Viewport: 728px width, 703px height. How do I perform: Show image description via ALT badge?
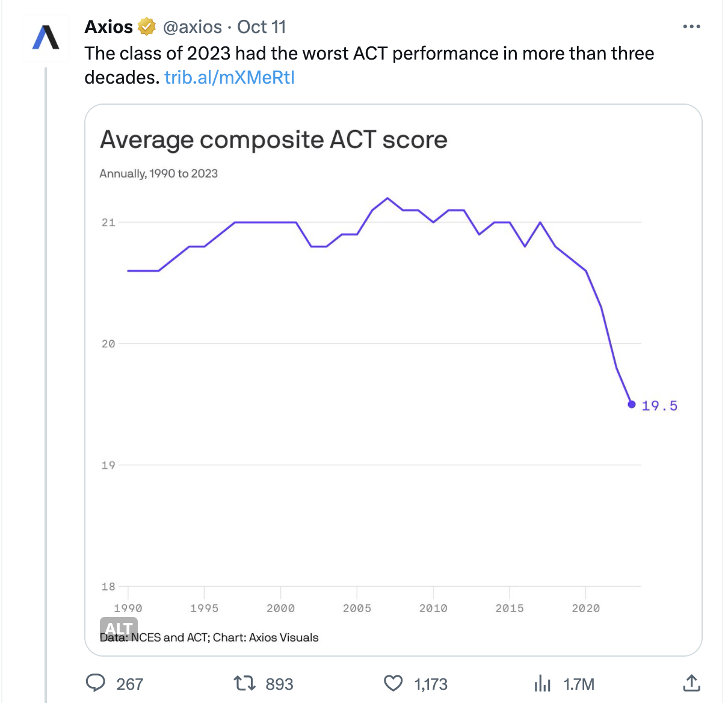(119, 628)
